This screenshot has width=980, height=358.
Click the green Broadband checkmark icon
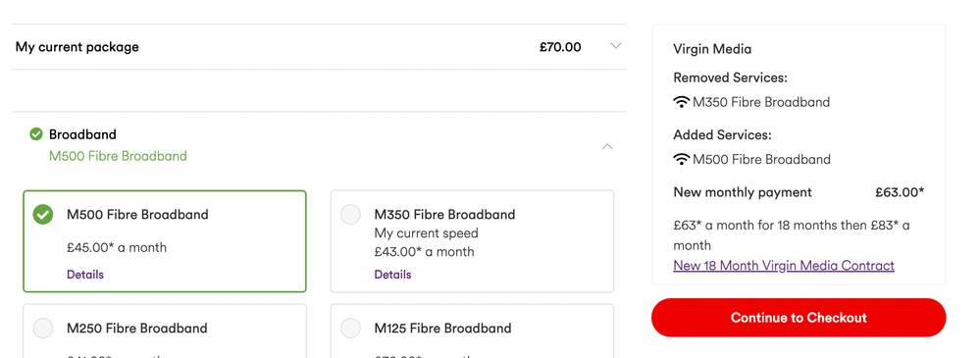(36, 134)
